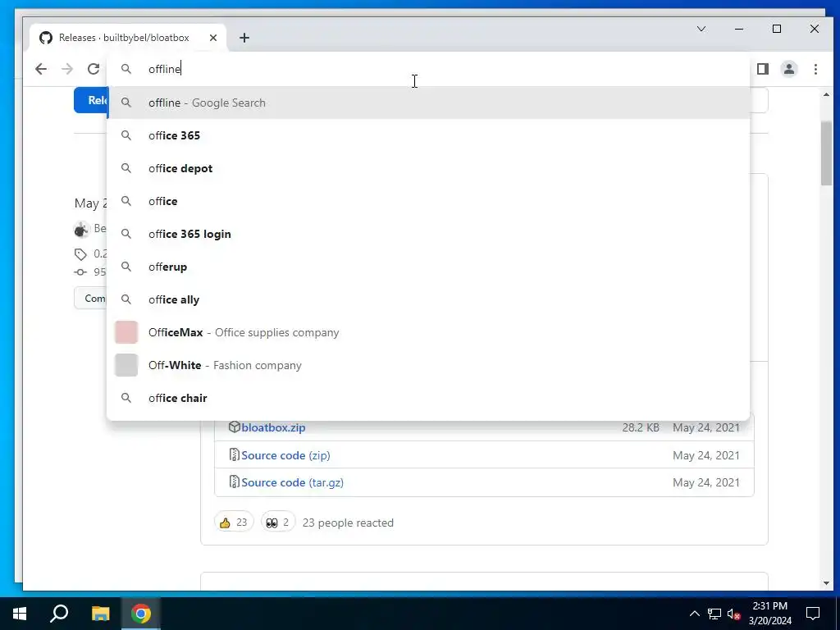
Task: Select the OfficeMax office supplies suggestion
Action: (428, 332)
